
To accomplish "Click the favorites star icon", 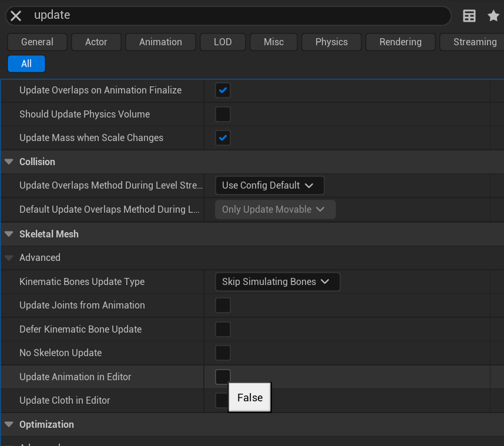I will 493,16.
